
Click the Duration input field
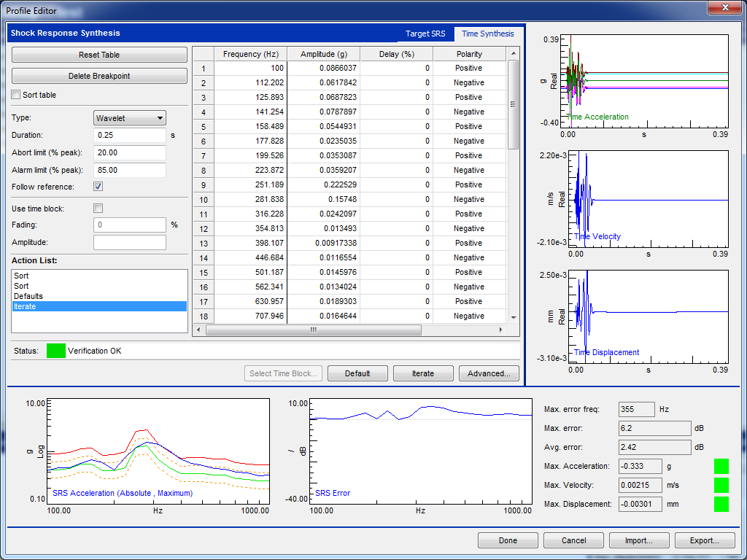(130, 136)
